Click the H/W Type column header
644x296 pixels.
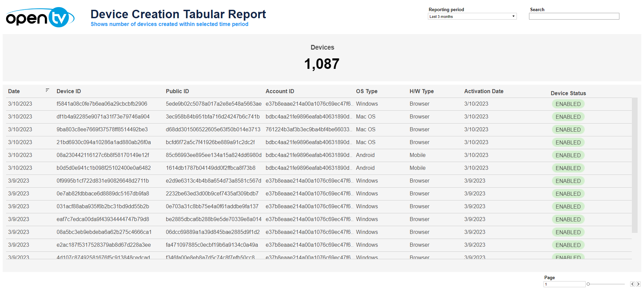click(x=421, y=91)
